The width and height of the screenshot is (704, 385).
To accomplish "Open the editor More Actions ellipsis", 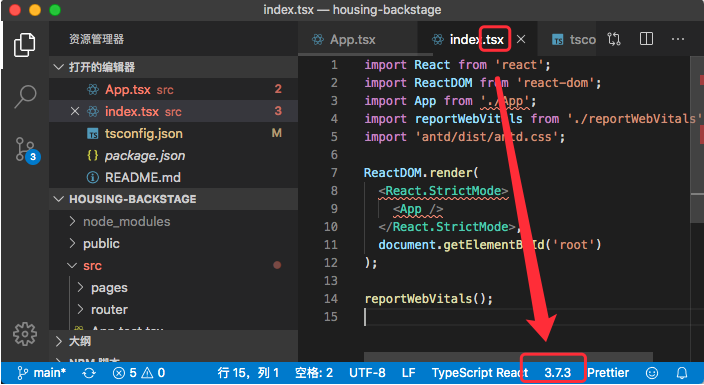I will coord(678,40).
